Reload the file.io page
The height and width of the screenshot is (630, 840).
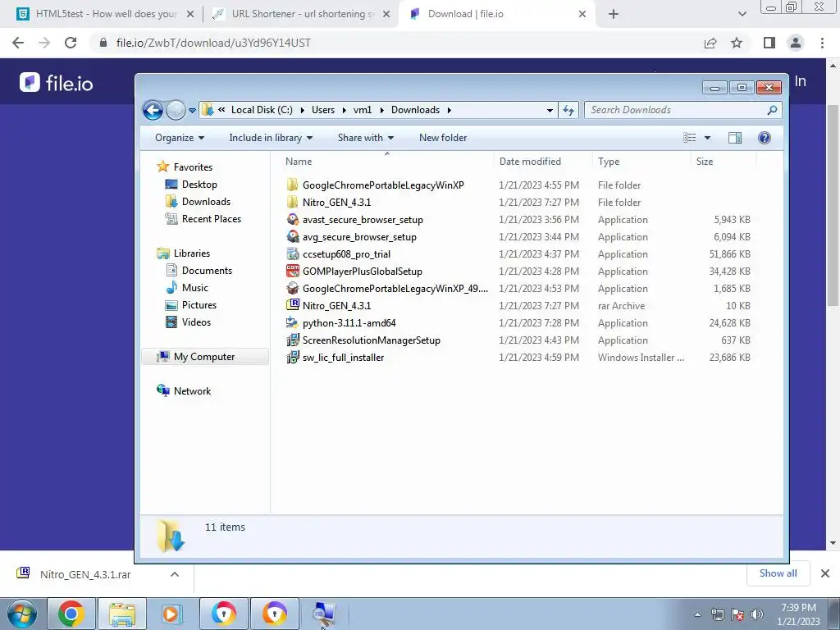tap(71, 43)
